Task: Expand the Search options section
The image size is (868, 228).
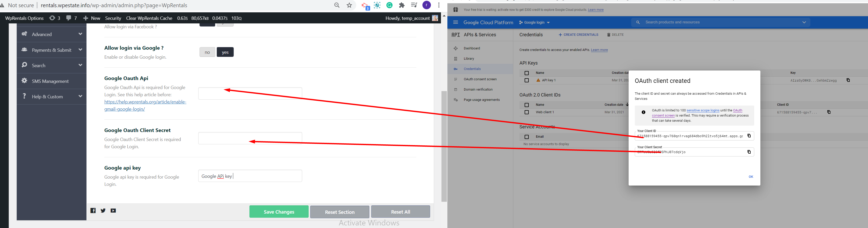Action: (51, 65)
